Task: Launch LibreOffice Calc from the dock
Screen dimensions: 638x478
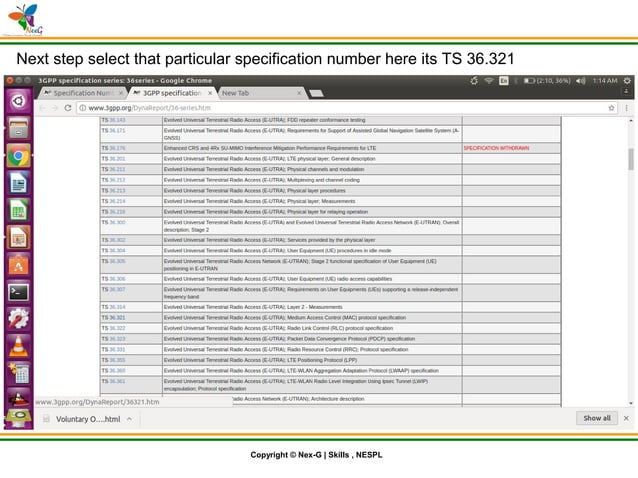Action: [x=18, y=211]
